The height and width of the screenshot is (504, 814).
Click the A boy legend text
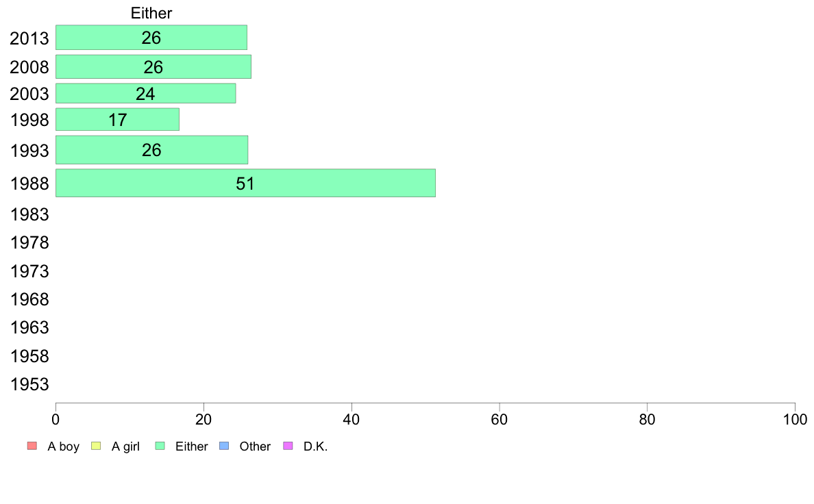[x=63, y=446]
